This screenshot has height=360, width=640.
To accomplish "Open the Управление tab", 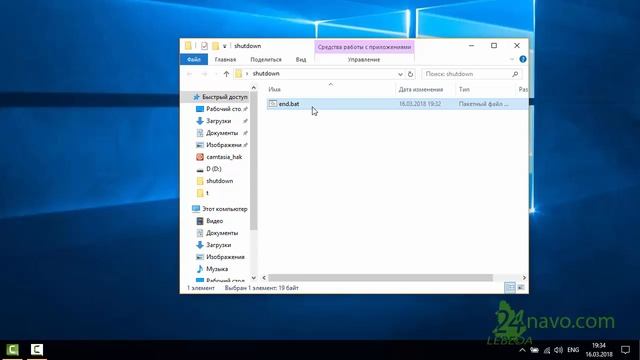I will pyautogui.click(x=364, y=60).
